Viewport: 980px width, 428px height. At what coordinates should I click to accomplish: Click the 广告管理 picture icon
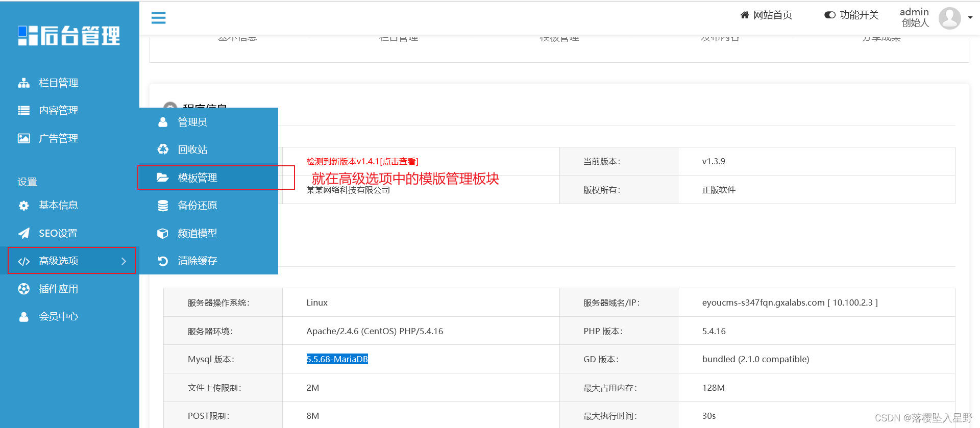(24, 138)
